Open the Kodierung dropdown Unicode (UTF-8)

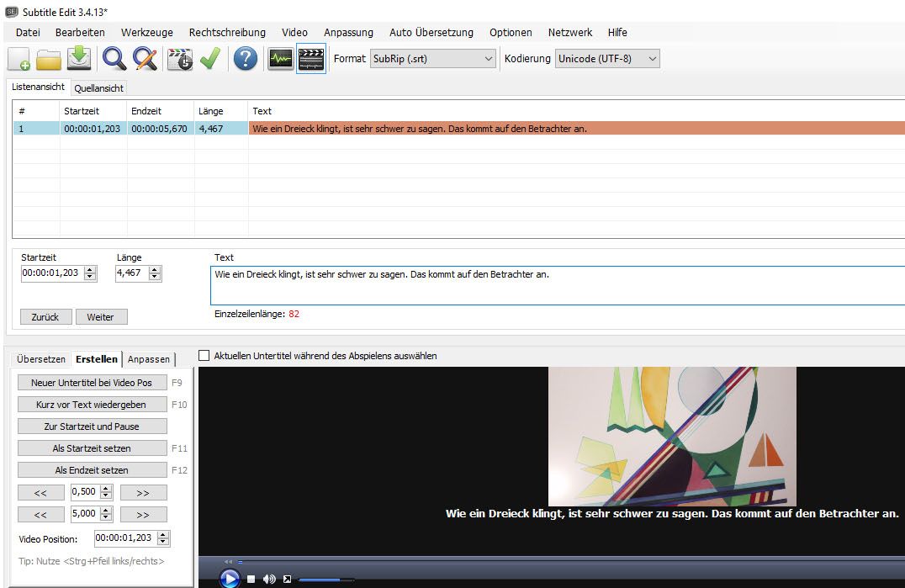tap(607, 59)
